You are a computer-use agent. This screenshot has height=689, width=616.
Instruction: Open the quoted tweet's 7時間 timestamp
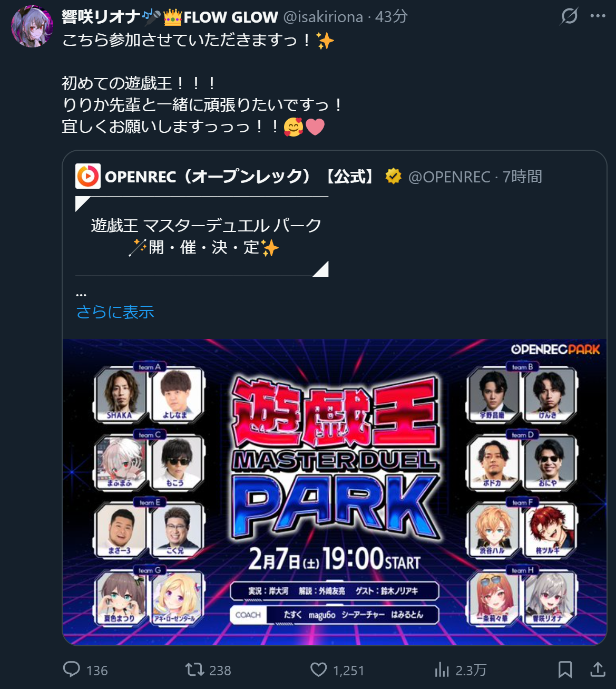[522, 177]
